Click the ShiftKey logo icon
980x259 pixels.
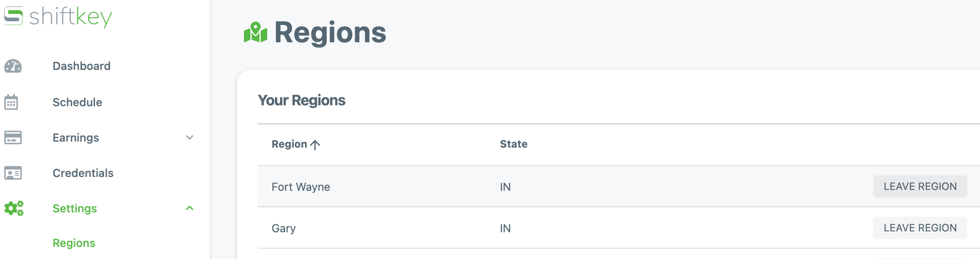pos(13,16)
